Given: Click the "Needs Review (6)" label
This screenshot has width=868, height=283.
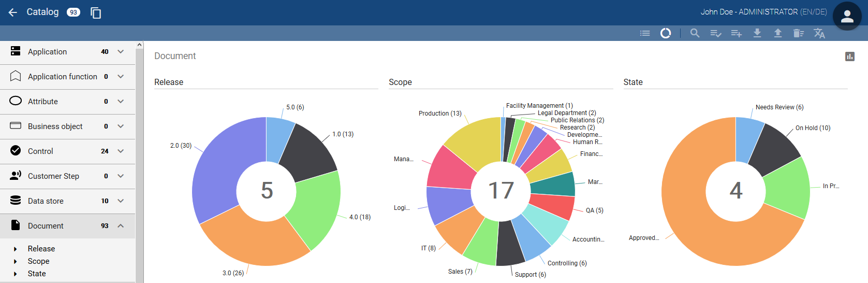Looking at the screenshot, I should (779, 107).
